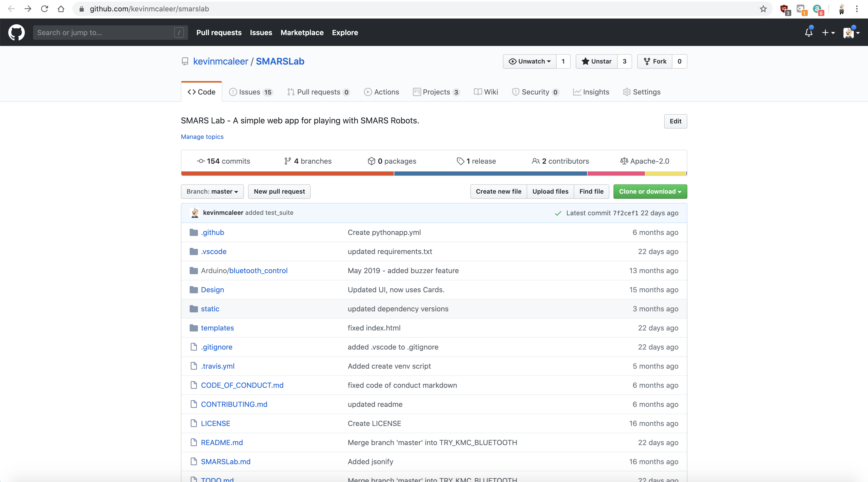Click Upload files
The height and width of the screenshot is (482, 868).
click(550, 192)
